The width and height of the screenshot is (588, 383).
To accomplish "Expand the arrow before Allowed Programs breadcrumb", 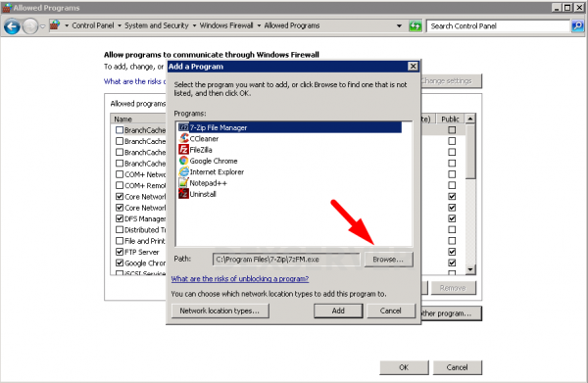I will (259, 25).
